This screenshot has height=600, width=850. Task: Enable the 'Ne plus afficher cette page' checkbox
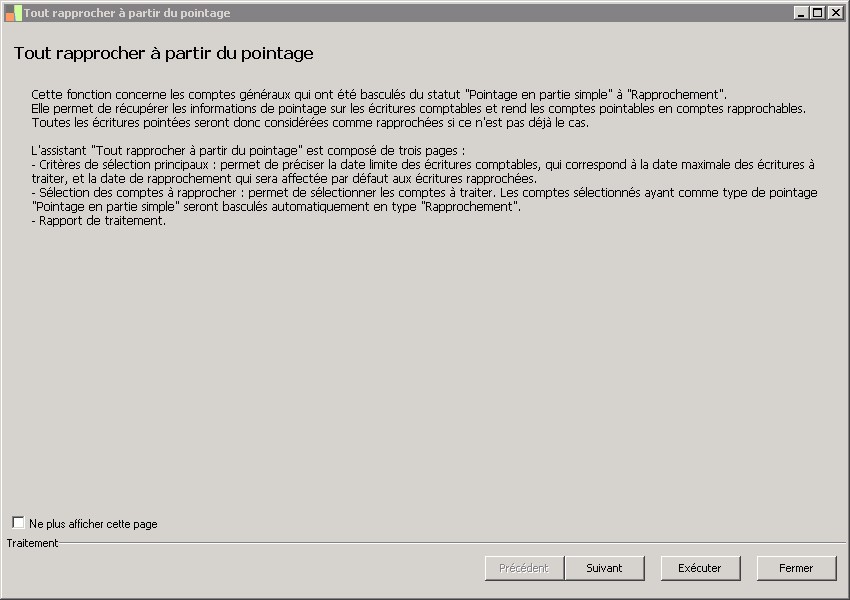click(18, 523)
